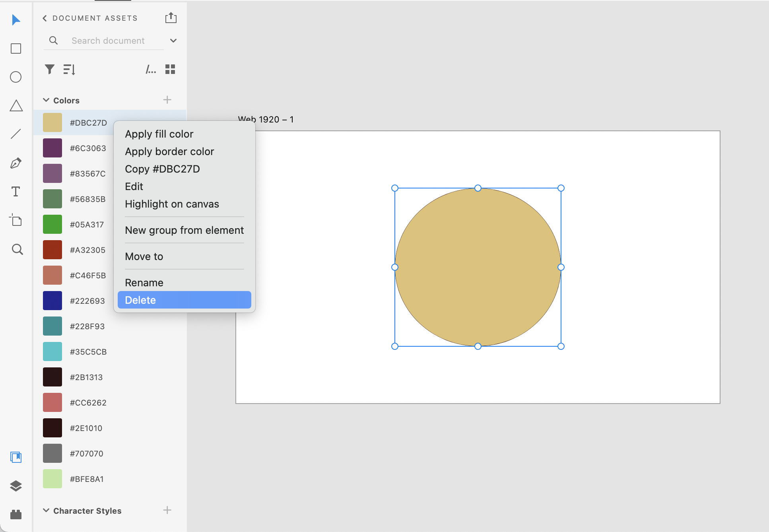Add a new color with plus button

(167, 100)
